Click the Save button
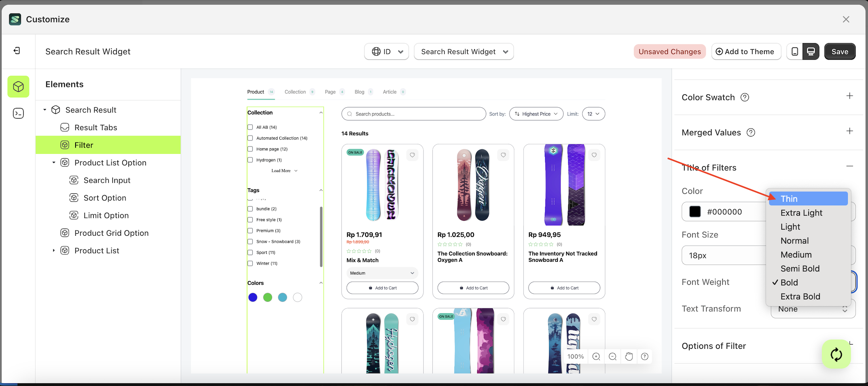Screen dimensions: 868x386 840,51
